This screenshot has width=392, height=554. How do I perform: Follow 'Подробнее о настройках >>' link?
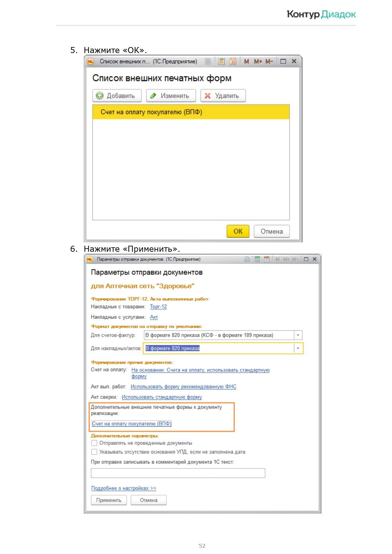124,488
